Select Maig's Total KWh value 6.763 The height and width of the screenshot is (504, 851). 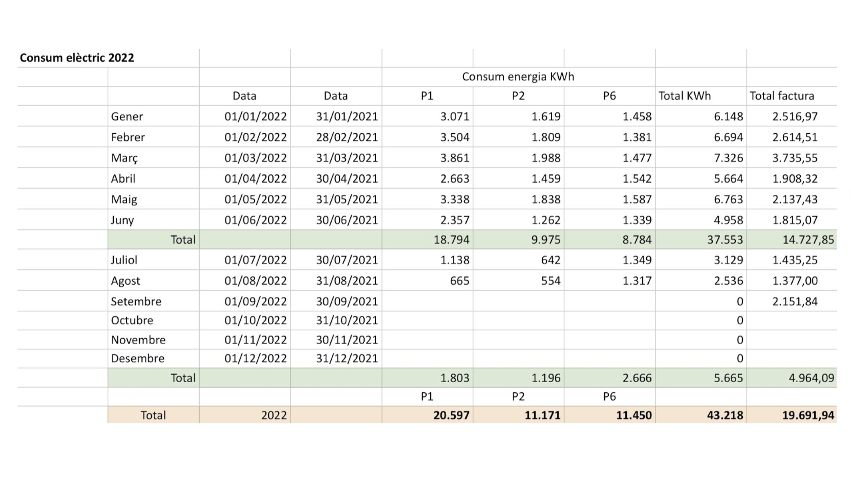(x=728, y=200)
